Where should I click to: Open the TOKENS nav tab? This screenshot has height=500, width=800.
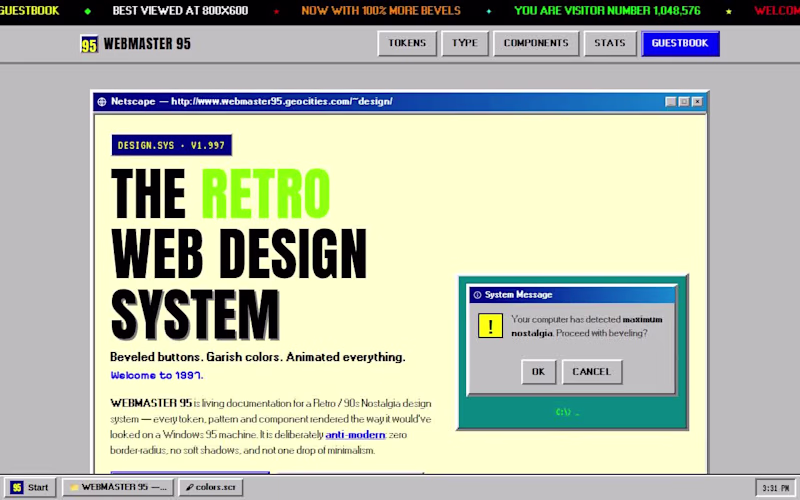(x=407, y=43)
